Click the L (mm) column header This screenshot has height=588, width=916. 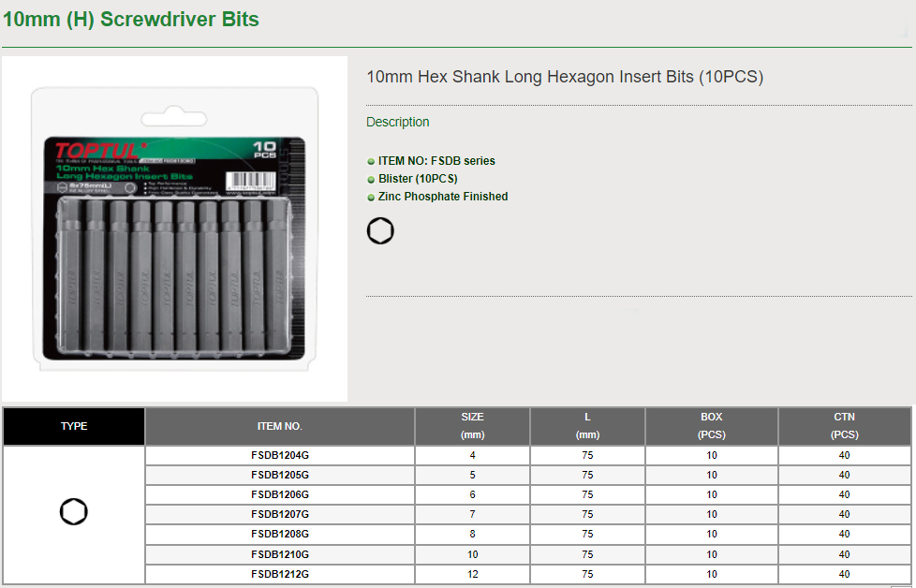pos(587,426)
